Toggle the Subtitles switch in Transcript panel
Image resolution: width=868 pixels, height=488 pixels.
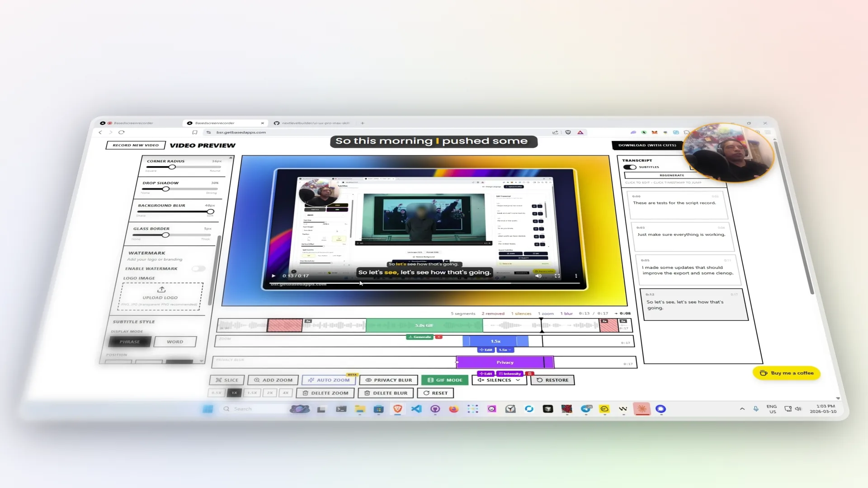tap(630, 167)
